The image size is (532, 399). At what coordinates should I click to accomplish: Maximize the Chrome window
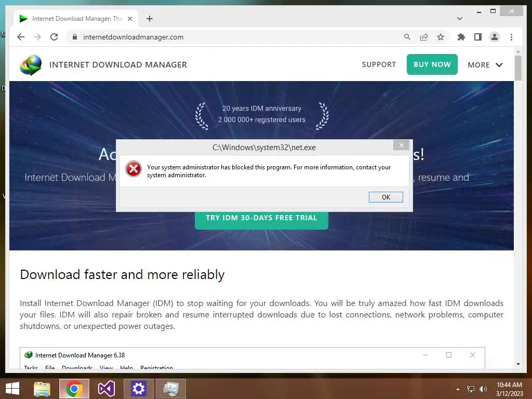[493, 11]
